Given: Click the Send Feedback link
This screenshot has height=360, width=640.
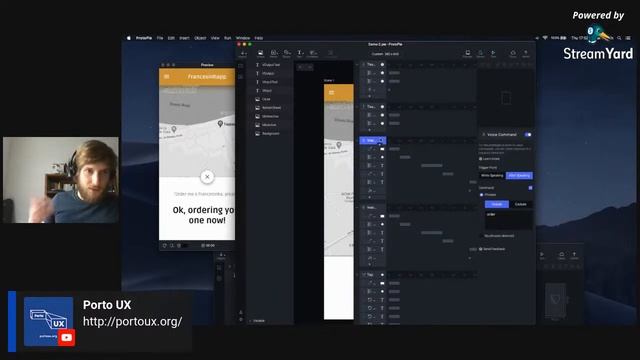Looking at the screenshot, I should [492, 249].
